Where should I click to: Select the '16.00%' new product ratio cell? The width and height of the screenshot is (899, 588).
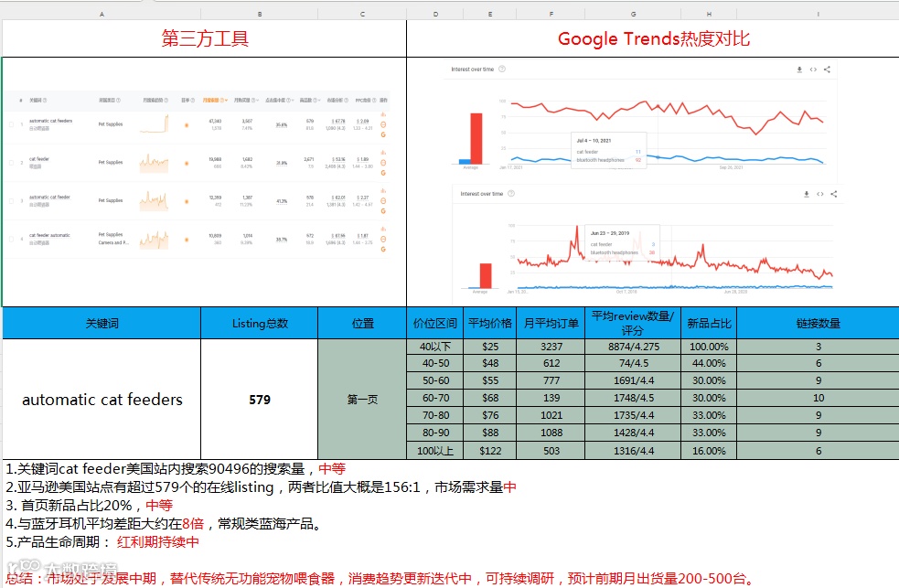click(709, 451)
